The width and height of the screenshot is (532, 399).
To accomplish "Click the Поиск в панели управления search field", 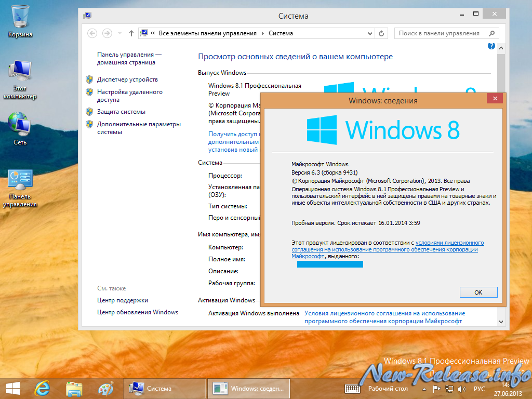I will [446, 33].
